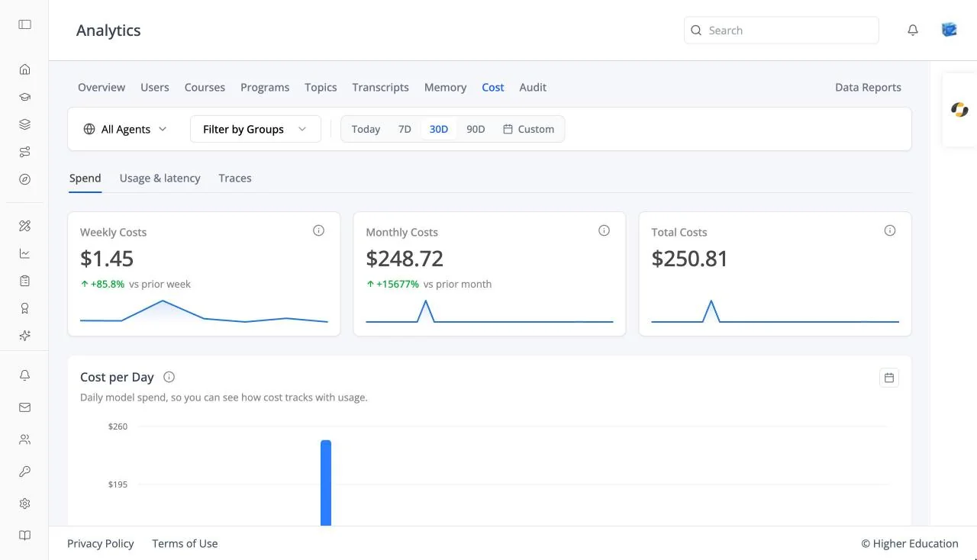Go to the Topics tab
The height and width of the screenshot is (560, 977).
tap(321, 87)
